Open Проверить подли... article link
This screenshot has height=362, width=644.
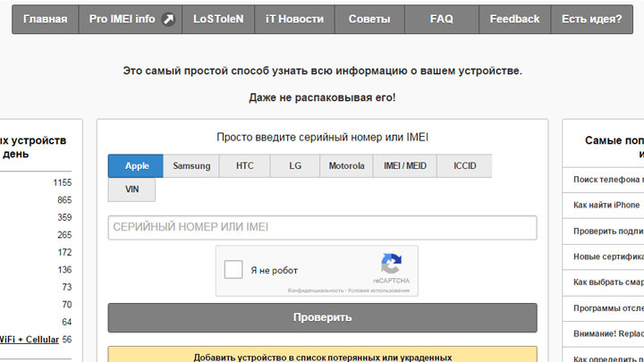point(609,232)
